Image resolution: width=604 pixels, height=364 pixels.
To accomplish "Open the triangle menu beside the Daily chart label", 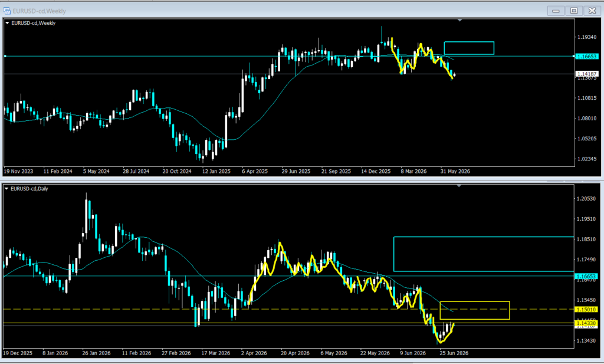I will pyautogui.click(x=6, y=189).
